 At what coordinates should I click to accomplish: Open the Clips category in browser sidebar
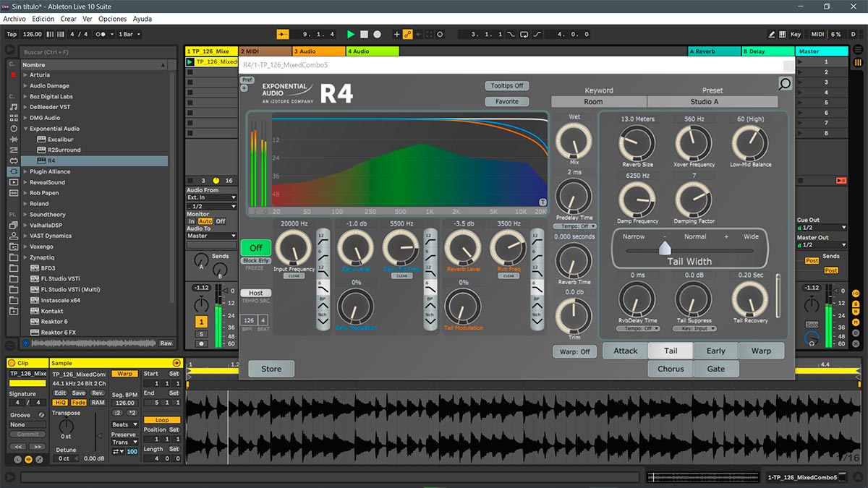(x=12, y=182)
